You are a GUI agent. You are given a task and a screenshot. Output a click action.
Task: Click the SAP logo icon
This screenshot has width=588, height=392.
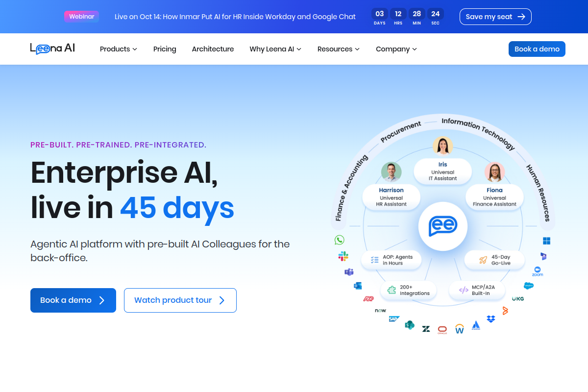coord(394,318)
